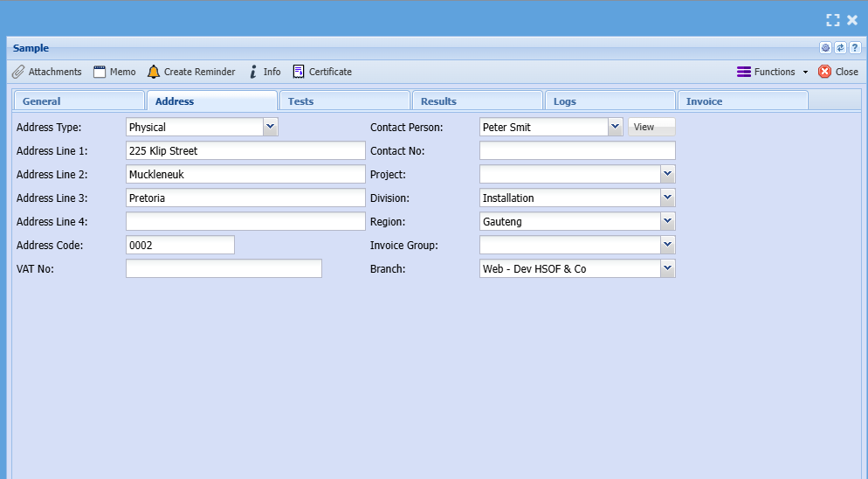Open help via the question mark icon
The image size is (868, 479).
point(855,48)
